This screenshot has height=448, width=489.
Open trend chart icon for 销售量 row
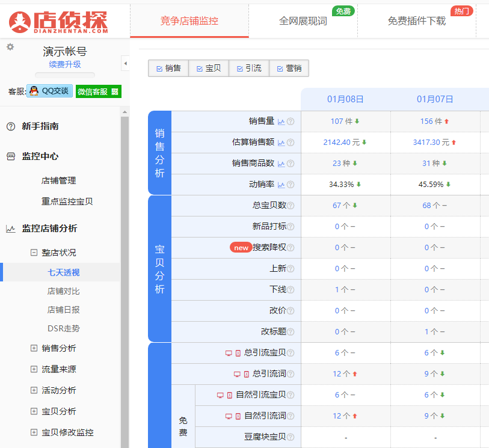pyautogui.click(x=281, y=121)
